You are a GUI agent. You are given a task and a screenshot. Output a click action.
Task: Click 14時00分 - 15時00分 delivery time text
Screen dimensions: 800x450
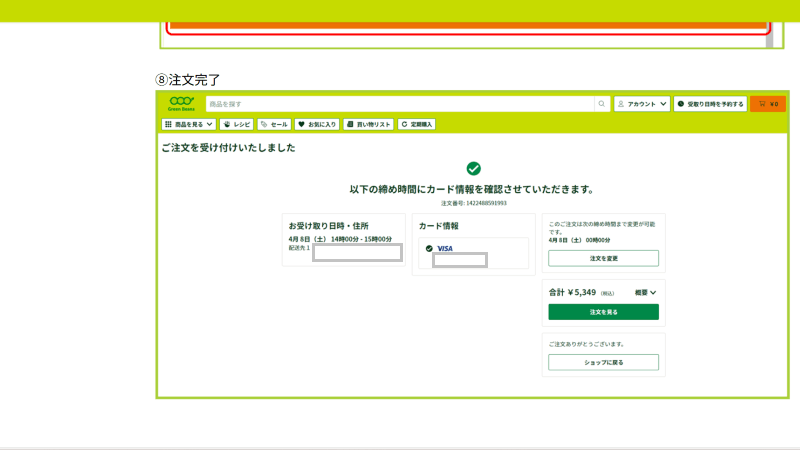click(361, 239)
